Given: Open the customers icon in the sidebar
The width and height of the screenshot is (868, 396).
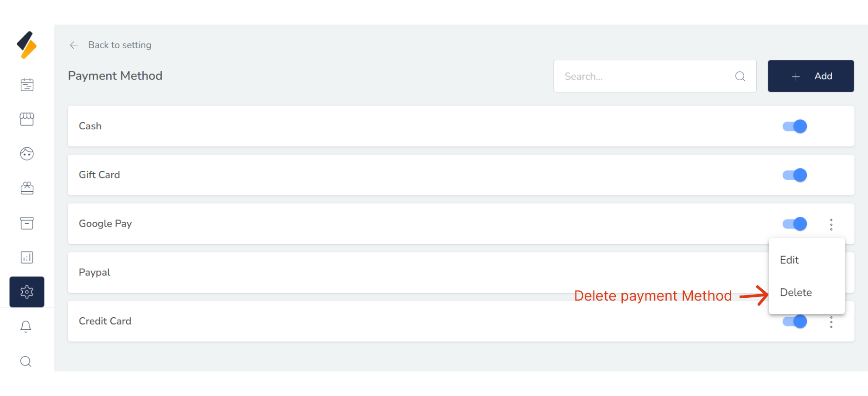Looking at the screenshot, I should (x=26, y=153).
